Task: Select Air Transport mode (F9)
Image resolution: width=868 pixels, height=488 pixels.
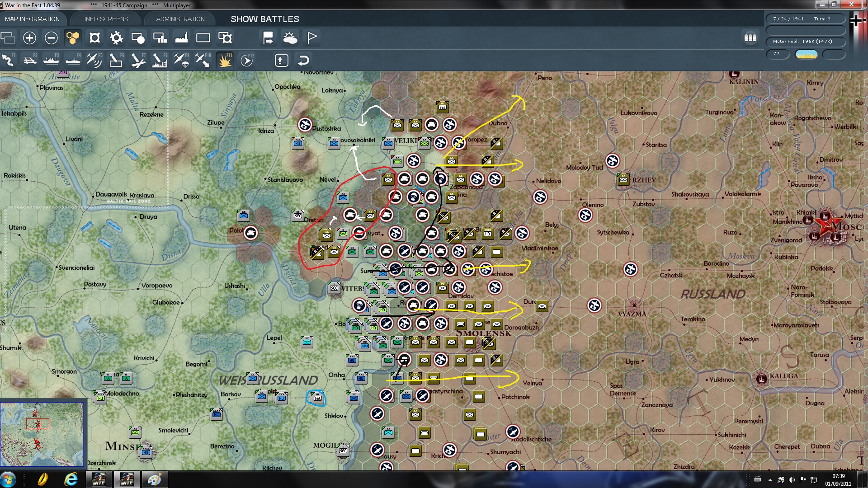Action: [x=181, y=60]
